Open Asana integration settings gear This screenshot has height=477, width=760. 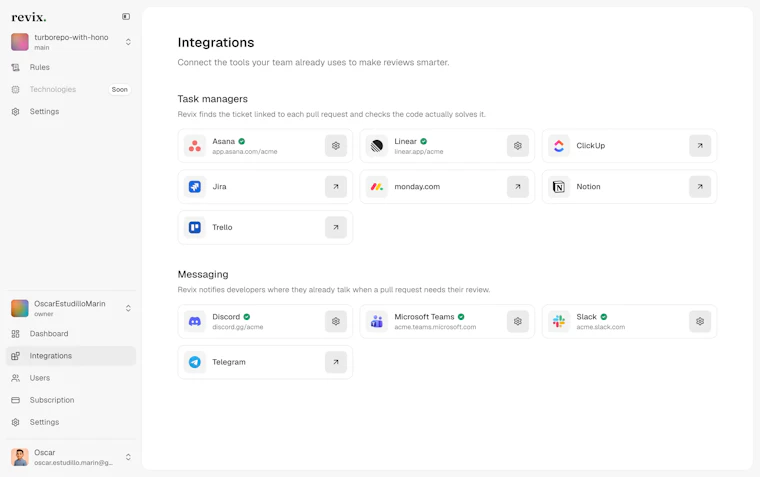pos(335,145)
